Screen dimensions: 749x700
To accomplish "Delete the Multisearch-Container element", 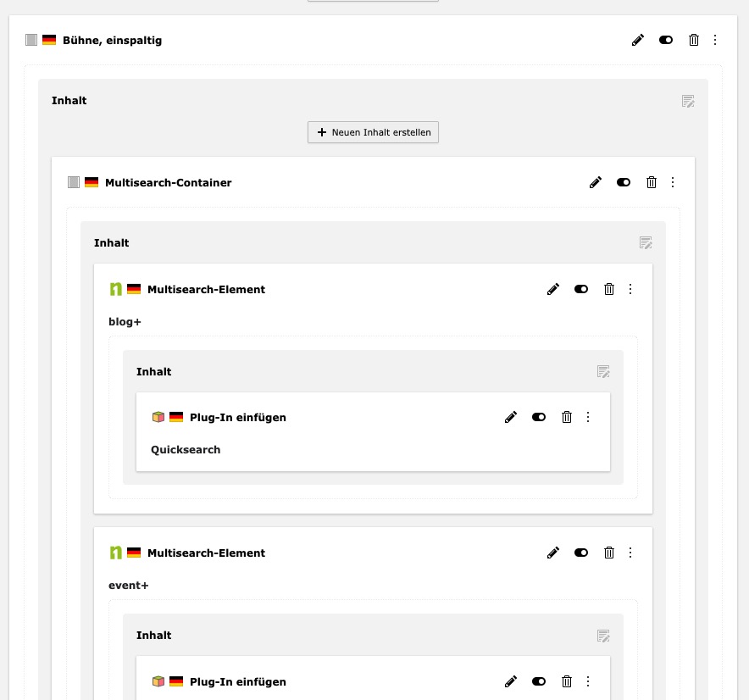I will (x=651, y=182).
